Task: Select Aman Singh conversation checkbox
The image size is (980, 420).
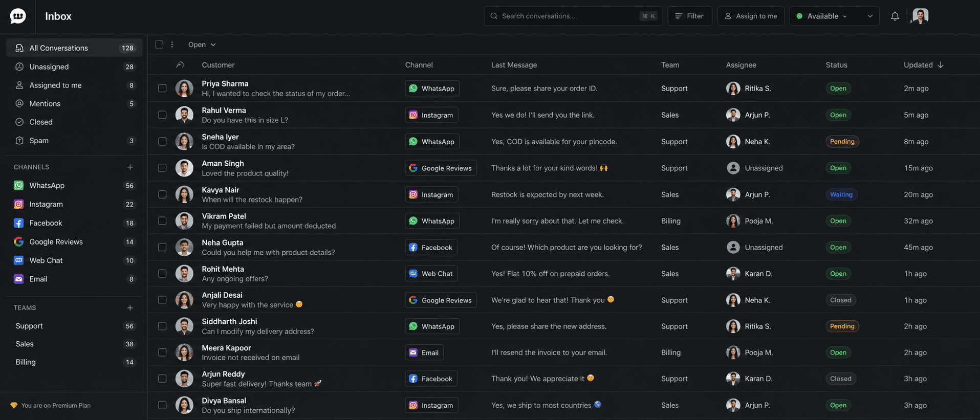Action: (x=162, y=168)
